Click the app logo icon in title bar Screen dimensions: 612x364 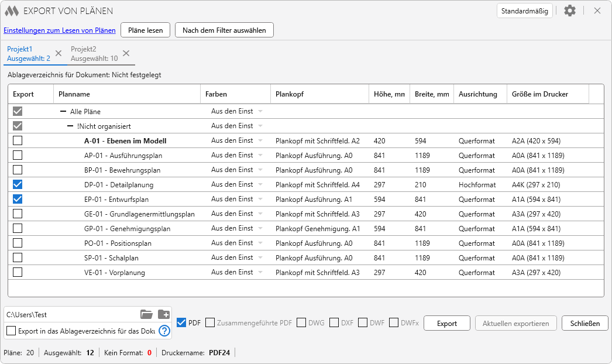[x=12, y=11]
